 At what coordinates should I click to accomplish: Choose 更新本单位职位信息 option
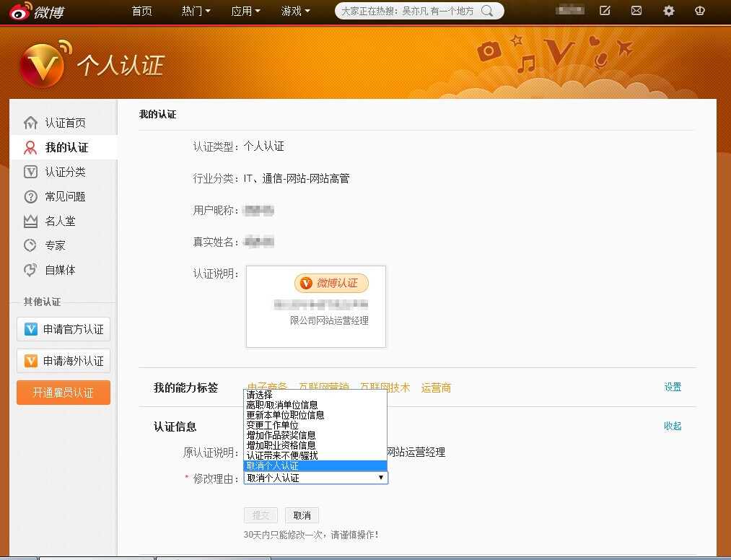click(315, 415)
